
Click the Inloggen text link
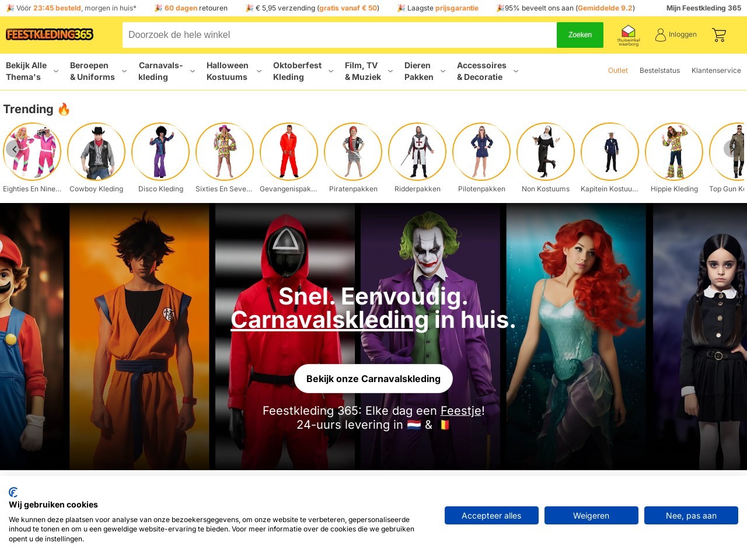tap(683, 34)
